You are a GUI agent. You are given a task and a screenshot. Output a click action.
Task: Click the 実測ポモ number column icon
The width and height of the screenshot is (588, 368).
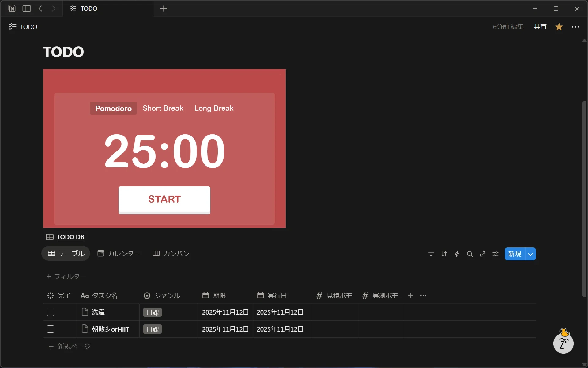point(365,296)
